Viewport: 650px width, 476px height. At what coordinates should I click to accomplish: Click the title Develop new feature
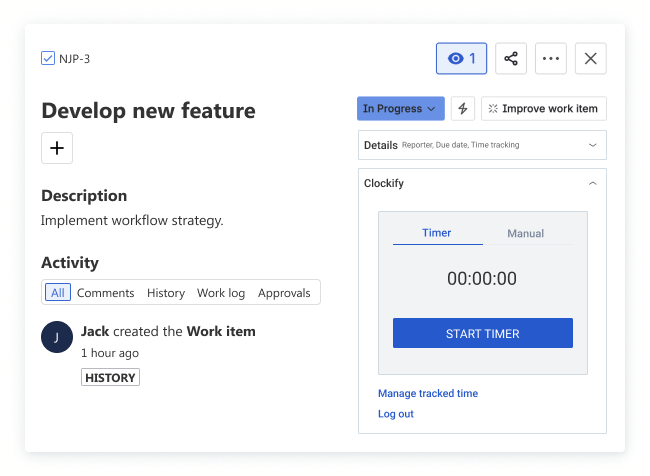pos(148,111)
